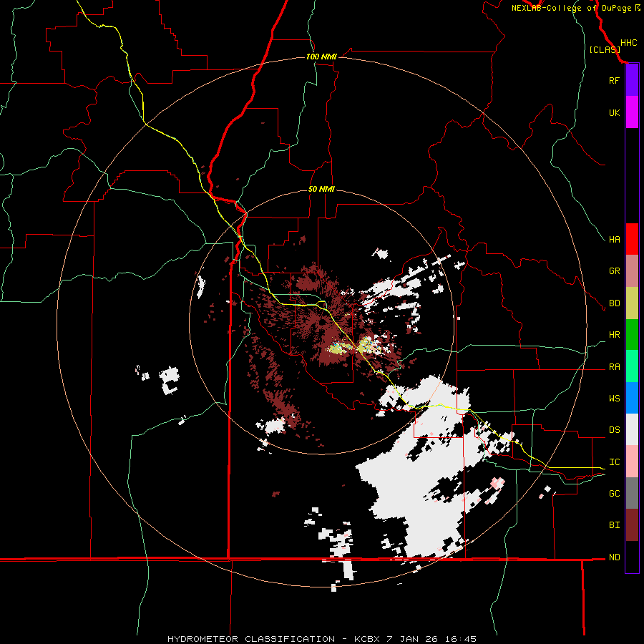
Task: Click the BI brown legend swatch
Action: (x=632, y=525)
